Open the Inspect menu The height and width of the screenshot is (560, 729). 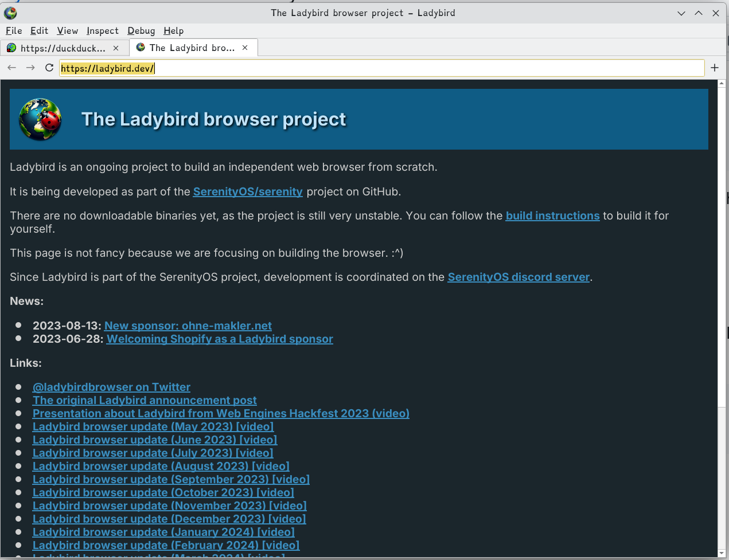coord(103,31)
